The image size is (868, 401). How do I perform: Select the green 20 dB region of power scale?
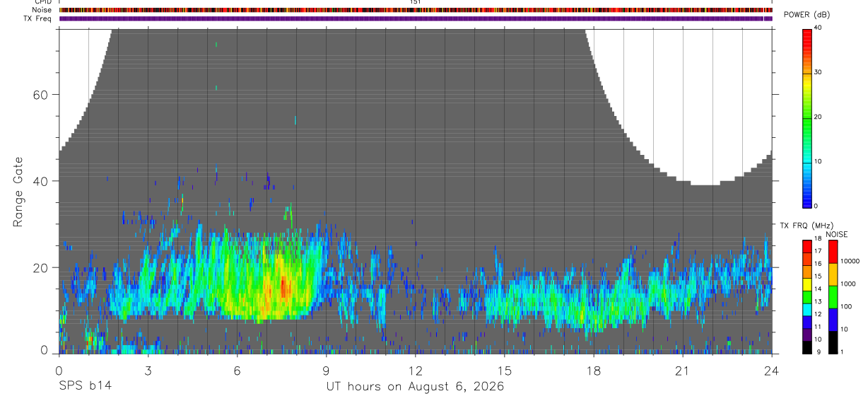(x=807, y=117)
